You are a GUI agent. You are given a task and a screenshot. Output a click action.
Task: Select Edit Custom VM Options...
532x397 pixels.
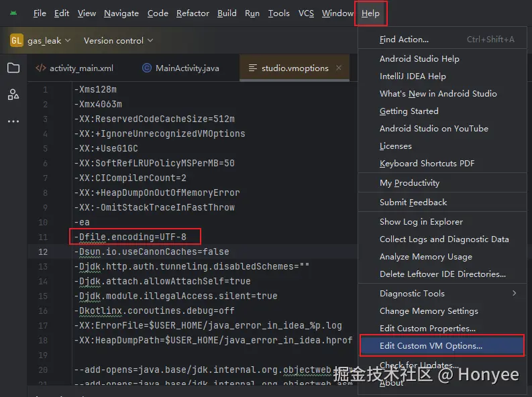click(x=442, y=346)
